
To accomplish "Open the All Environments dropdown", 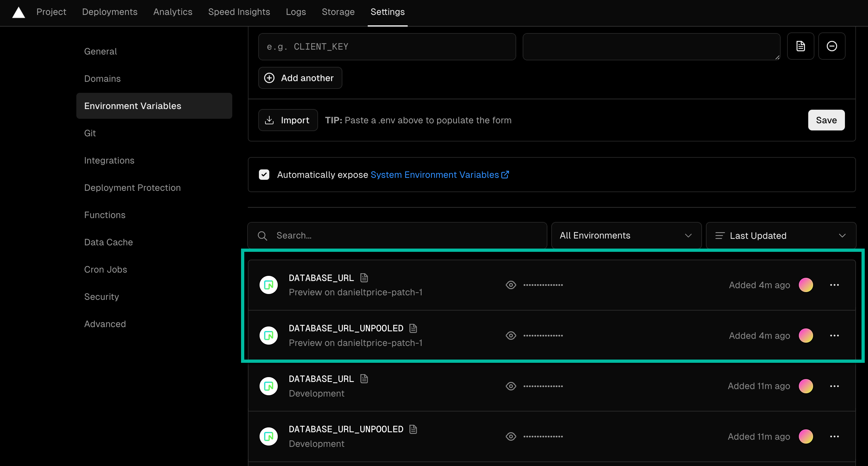I will [x=626, y=235].
